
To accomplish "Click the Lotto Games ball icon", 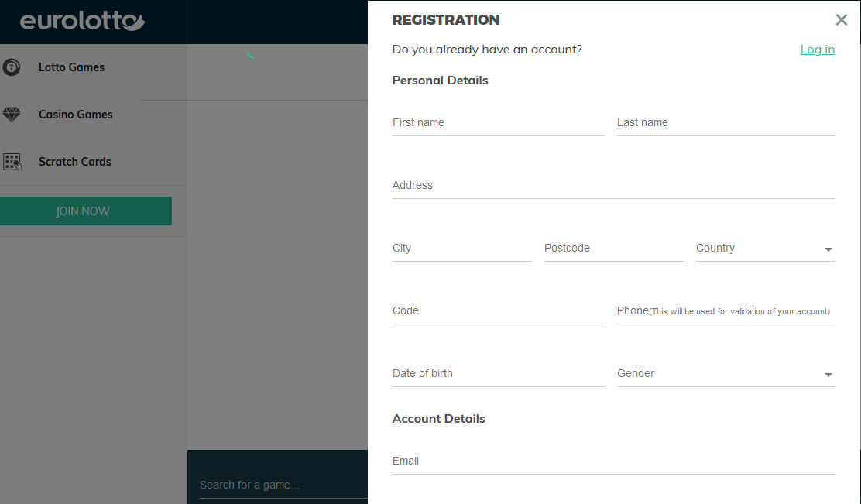I will coord(12,67).
